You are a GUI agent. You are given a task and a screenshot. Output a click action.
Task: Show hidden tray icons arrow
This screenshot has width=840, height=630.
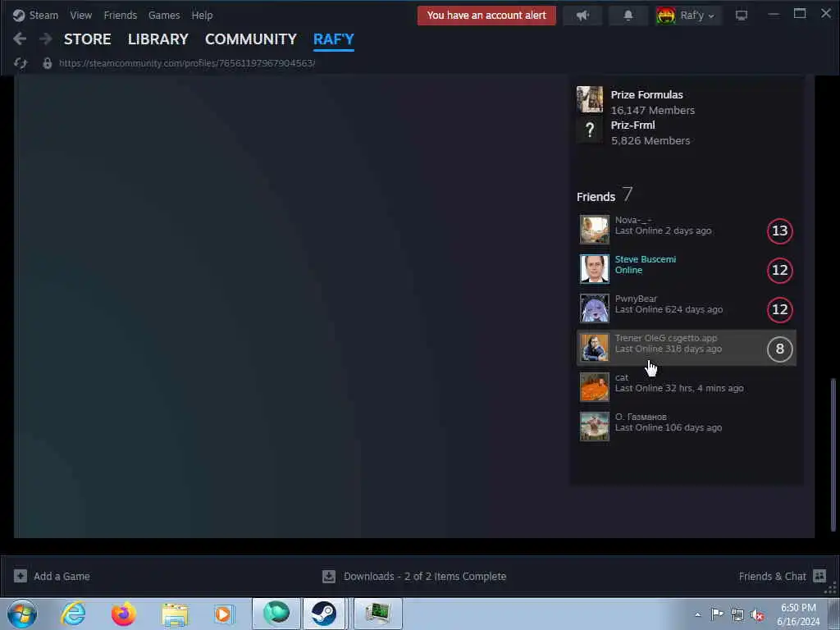pos(697,614)
